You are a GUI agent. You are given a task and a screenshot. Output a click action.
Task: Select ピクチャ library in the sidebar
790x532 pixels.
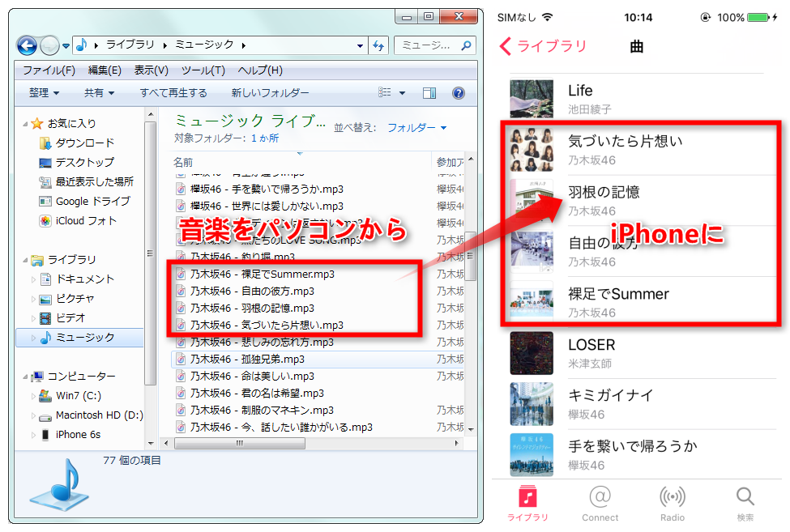tap(66, 299)
